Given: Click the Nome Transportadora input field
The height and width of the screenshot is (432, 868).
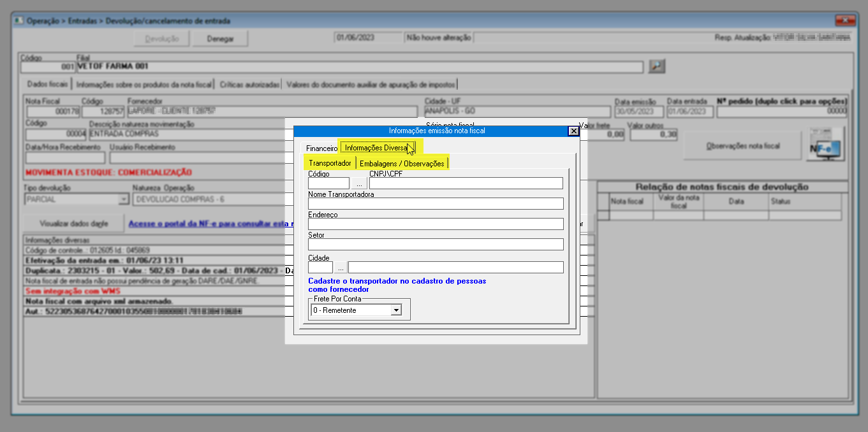Looking at the screenshot, I should click(x=436, y=204).
